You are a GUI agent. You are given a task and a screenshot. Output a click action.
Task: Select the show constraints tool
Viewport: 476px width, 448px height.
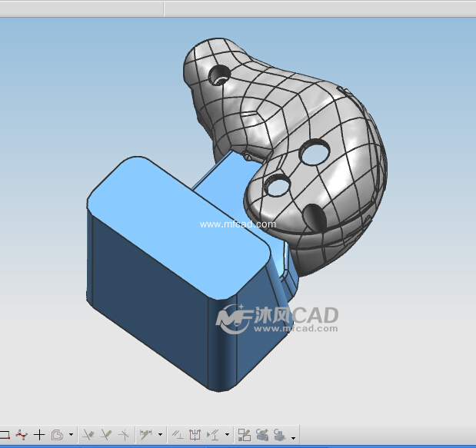tap(213, 435)
